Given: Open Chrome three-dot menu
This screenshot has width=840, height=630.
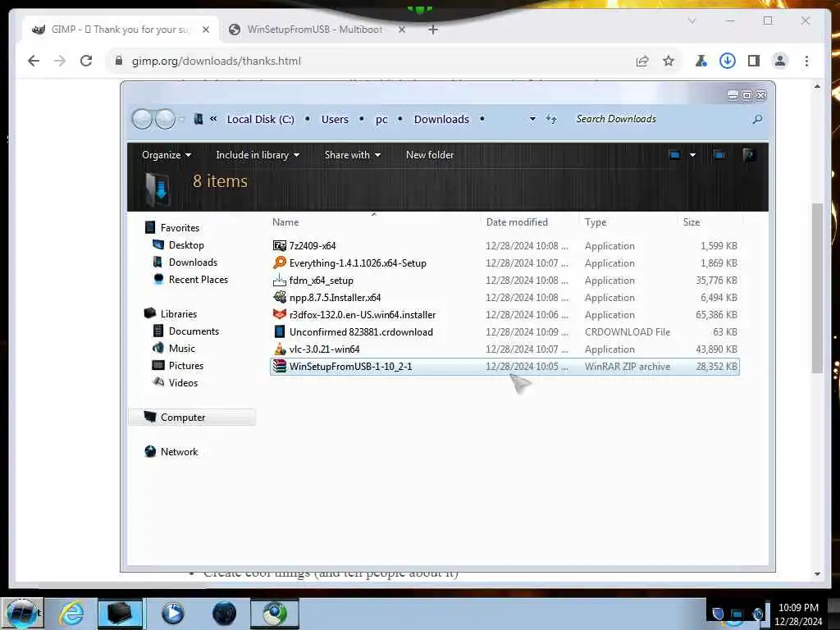Looking at the screenshot, I should point(807,61).
